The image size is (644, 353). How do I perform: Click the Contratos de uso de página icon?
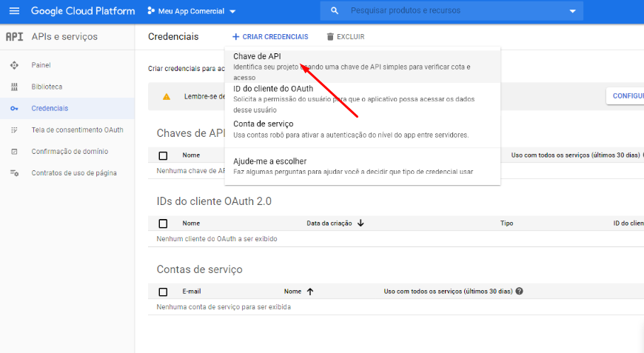pyautogui.click(x=14, y=173)
